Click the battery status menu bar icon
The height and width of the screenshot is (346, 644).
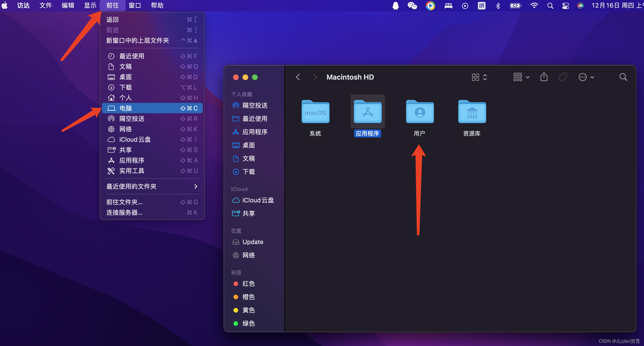pyautogui.click(x=515, y=5)
